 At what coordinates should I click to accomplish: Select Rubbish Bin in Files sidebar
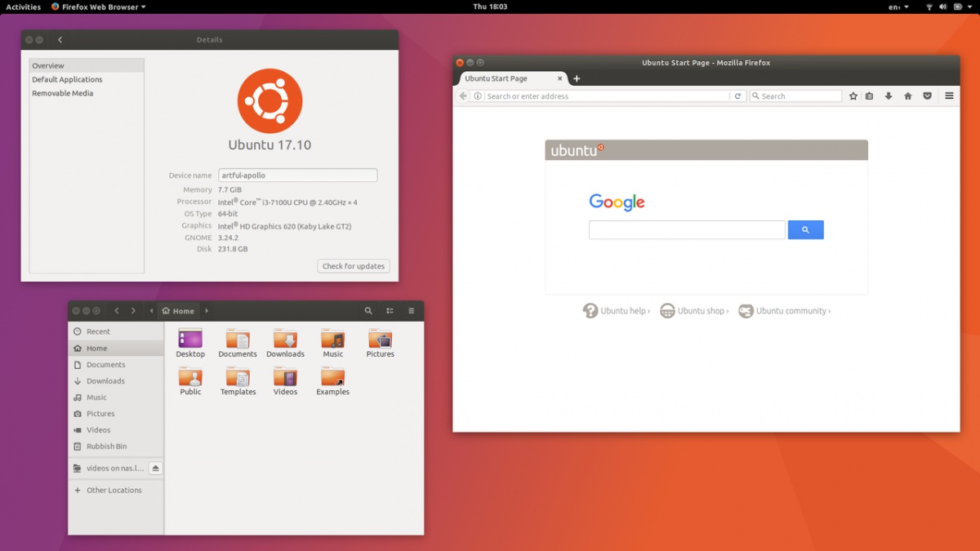[106, 447]
